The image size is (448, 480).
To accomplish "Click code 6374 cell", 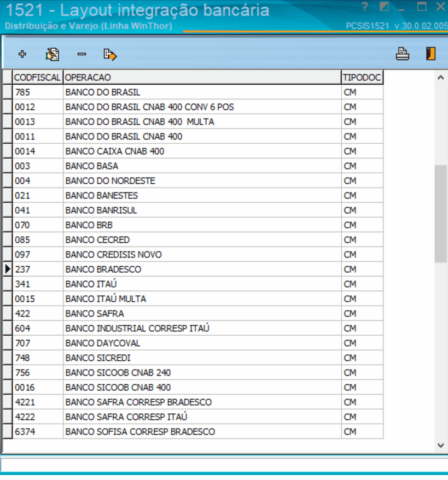I will point(38,432).
